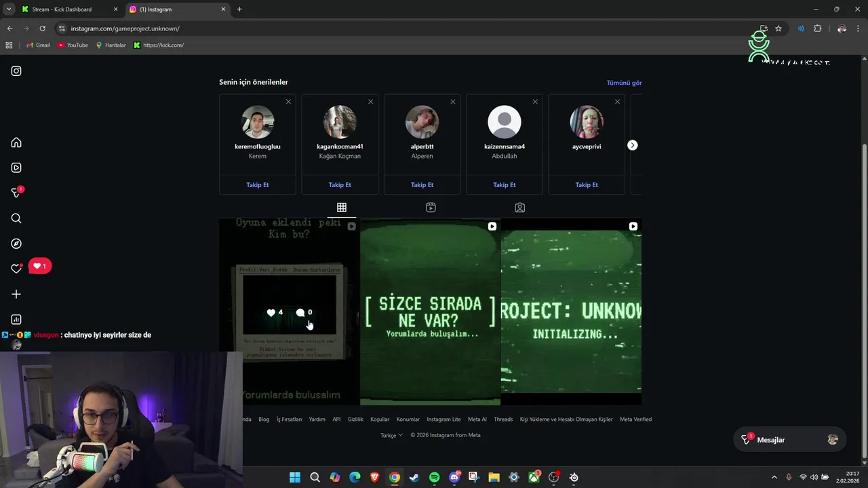Dismiss kagankocman41 suggestion card
868x488 pixels.
click(x=370, y=102)
